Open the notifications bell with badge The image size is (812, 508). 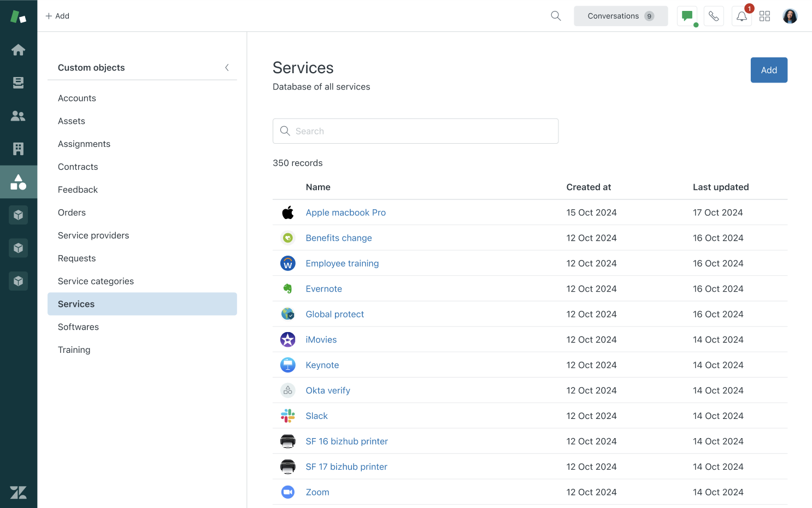pyautogui.click(x=741, y=16)
